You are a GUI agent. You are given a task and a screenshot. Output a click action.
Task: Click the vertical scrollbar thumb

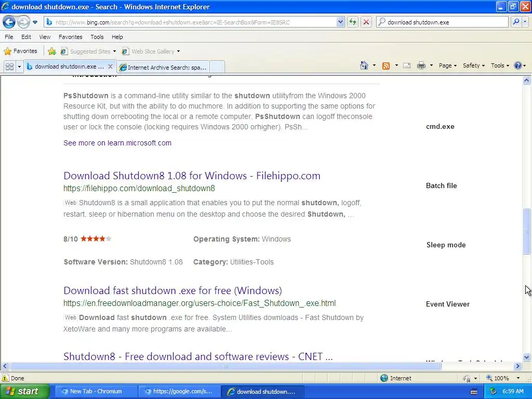click(x=527, y=231)
